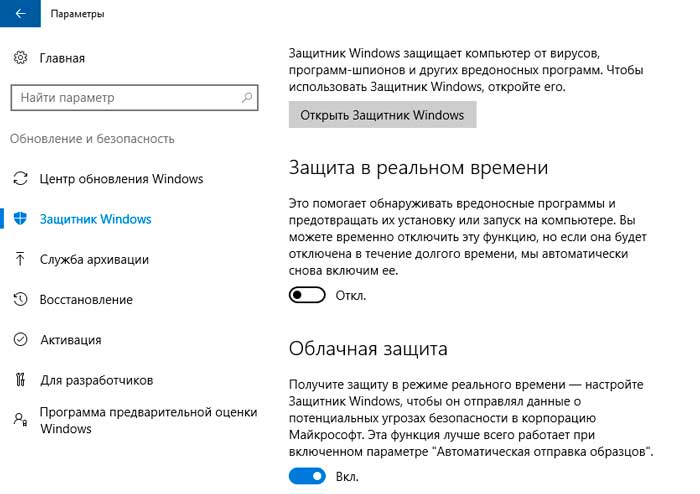Image resolution: width=700 pixels, height=494 pixels.
Task: Click the Восстановление history icon
Action: tap(21, 299)
